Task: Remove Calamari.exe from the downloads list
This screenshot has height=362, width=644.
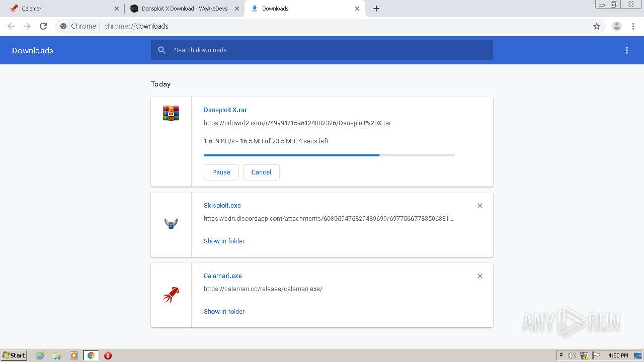Action: pyautogui.click(x=480, y=276)
